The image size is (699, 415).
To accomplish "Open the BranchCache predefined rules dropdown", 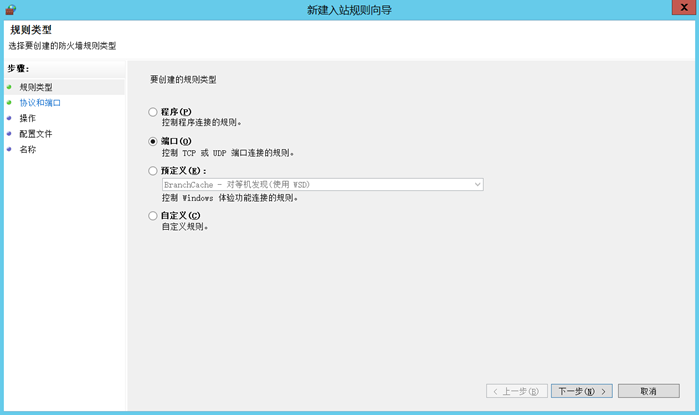I will coord(322,185).
